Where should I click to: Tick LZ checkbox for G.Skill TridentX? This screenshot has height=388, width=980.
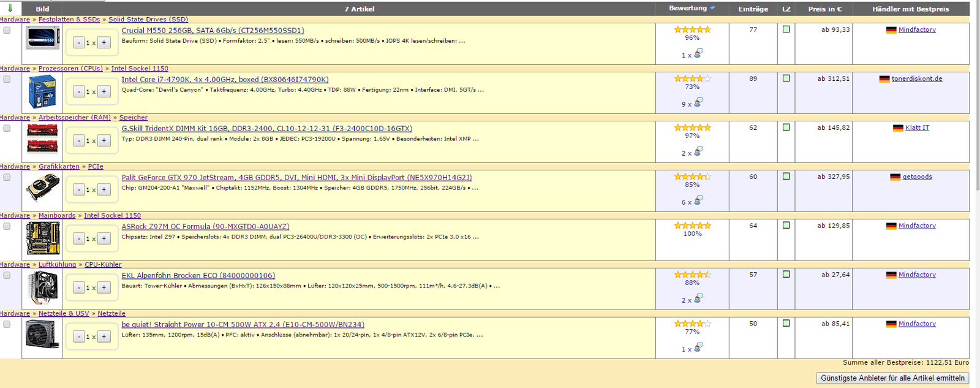coord(786,127)
